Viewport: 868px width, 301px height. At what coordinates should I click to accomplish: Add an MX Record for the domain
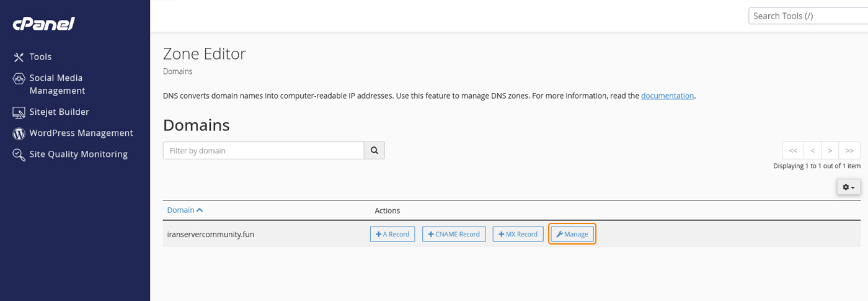518,234
